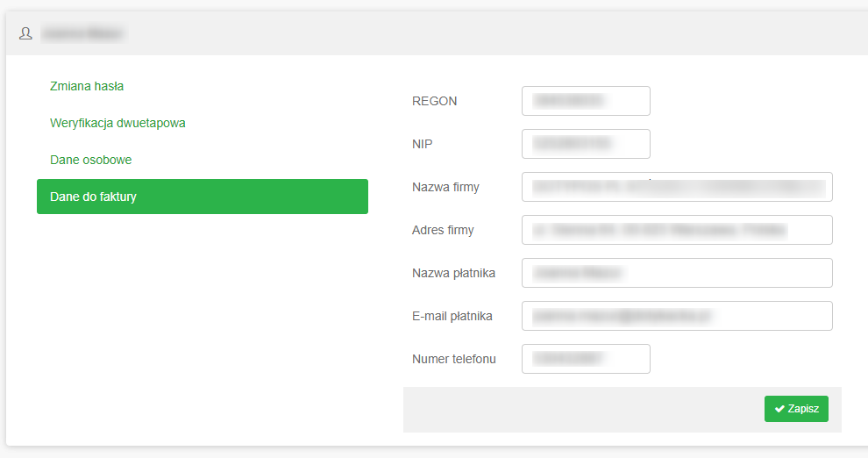This screenshot has height=458, width=868.
Task: Focus the NIP input field
Action: pos(586,144)
